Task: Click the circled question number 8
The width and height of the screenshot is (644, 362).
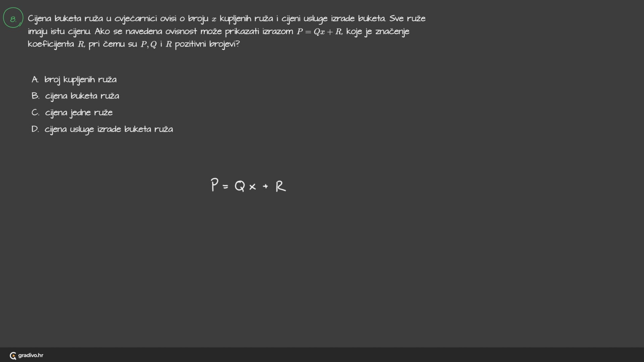Action: click(13, 18)
